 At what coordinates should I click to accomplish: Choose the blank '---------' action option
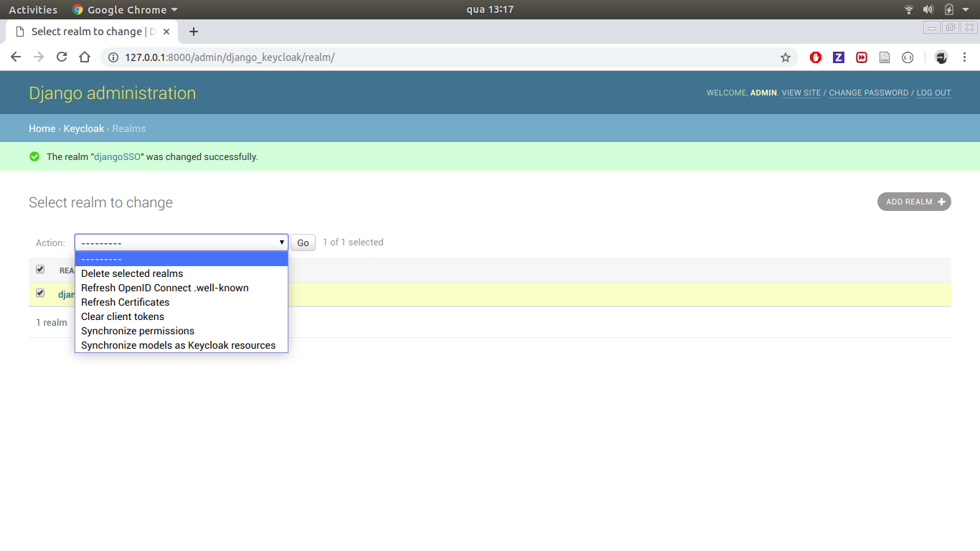(182, 259)
